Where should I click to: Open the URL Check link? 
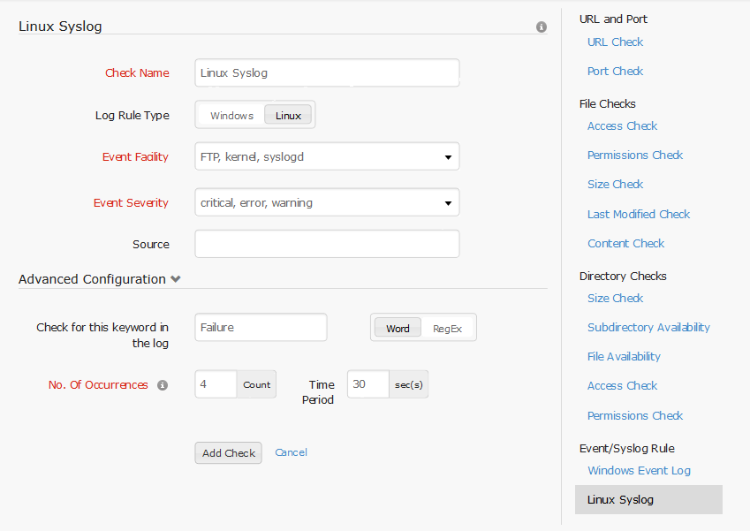pyautogui.click(x=615, y=42)
